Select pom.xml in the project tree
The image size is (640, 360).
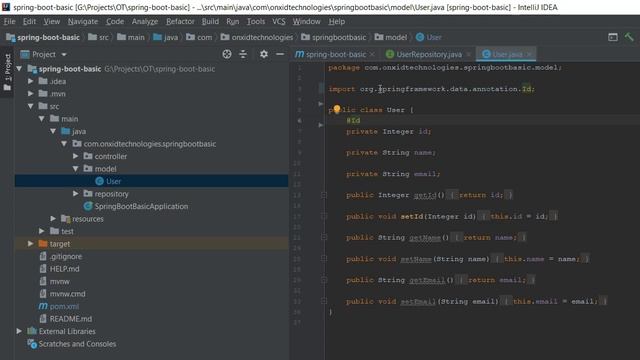click(x=64, y=306)
